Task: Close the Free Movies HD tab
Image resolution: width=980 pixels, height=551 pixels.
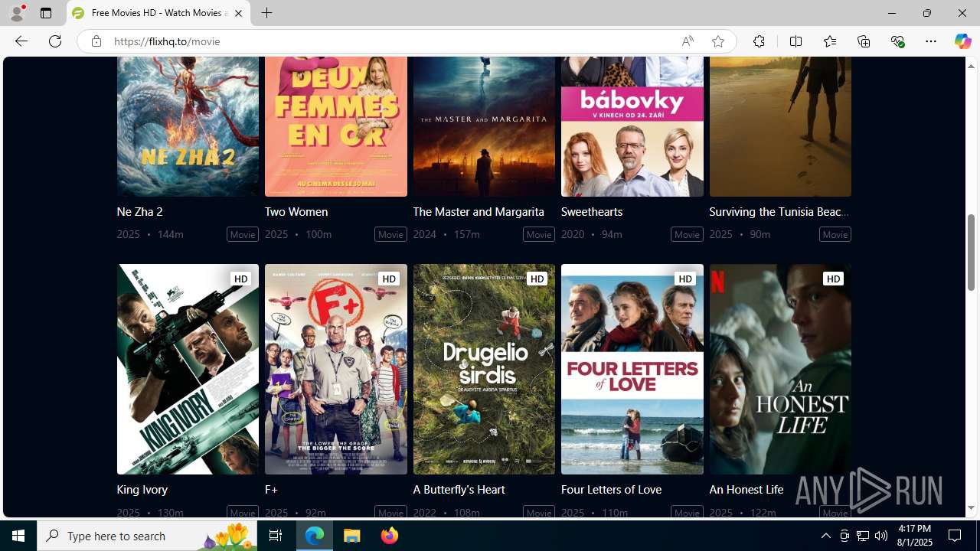Action: coord(238,13)
